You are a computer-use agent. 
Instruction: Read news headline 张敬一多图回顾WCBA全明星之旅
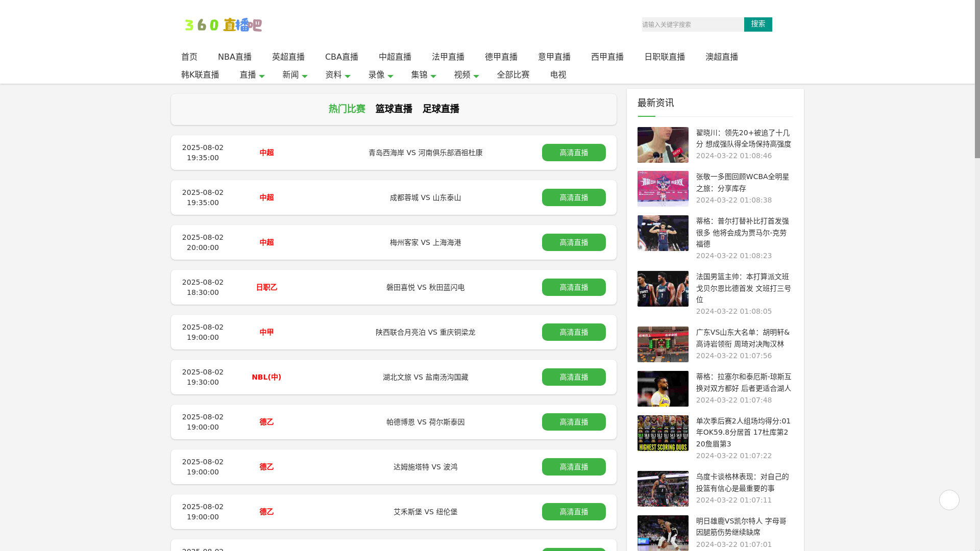[x=743, y=183]
